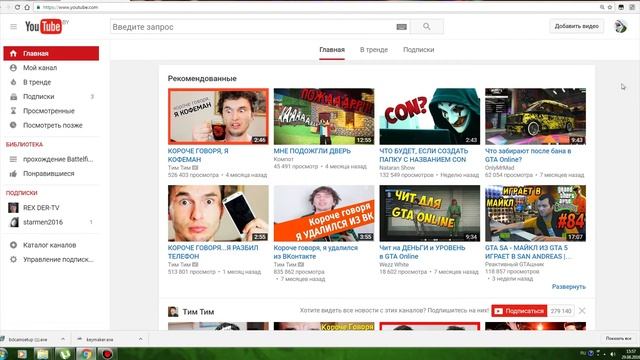Dismiss the Тим Тим recommendation with X
640x360 pixels.
click(x=582, y=311)
